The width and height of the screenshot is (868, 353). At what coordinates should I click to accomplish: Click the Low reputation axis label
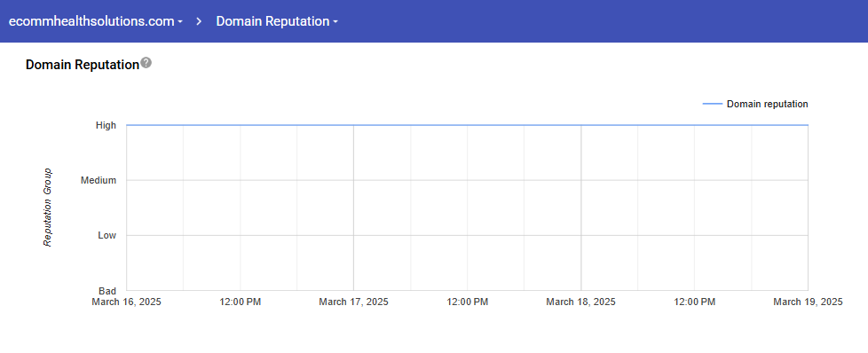pos(107,235)
